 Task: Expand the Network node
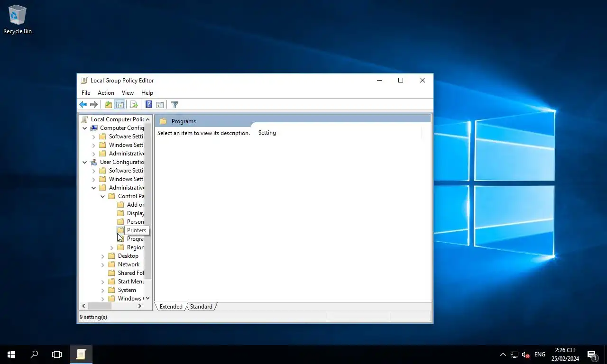click(x=103, y=264)
